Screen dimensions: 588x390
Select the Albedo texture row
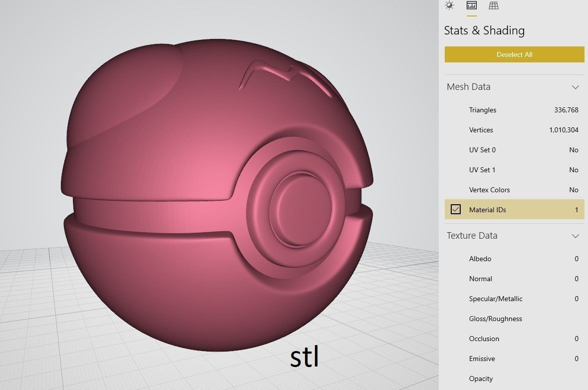click(514, 259)
